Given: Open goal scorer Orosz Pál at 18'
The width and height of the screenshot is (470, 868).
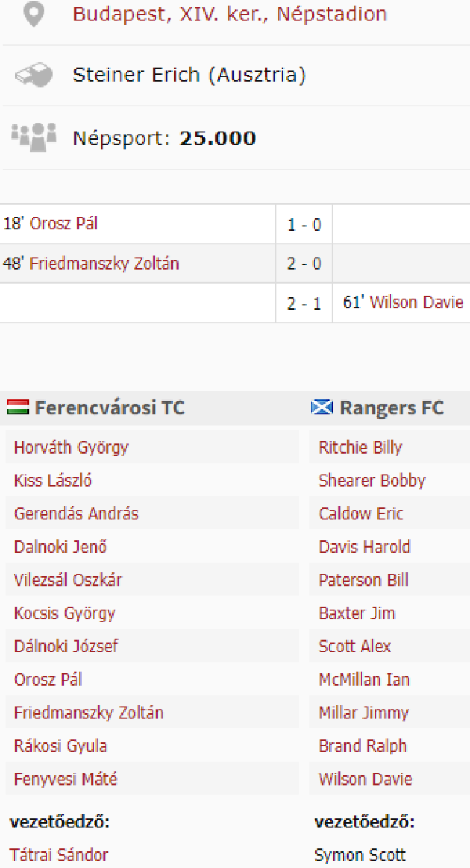Looking at the screenshot, I should (64, 224).
